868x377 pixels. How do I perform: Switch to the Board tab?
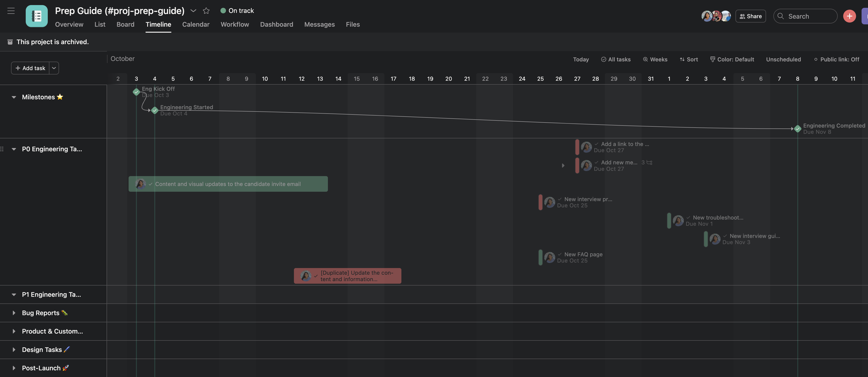125,24
